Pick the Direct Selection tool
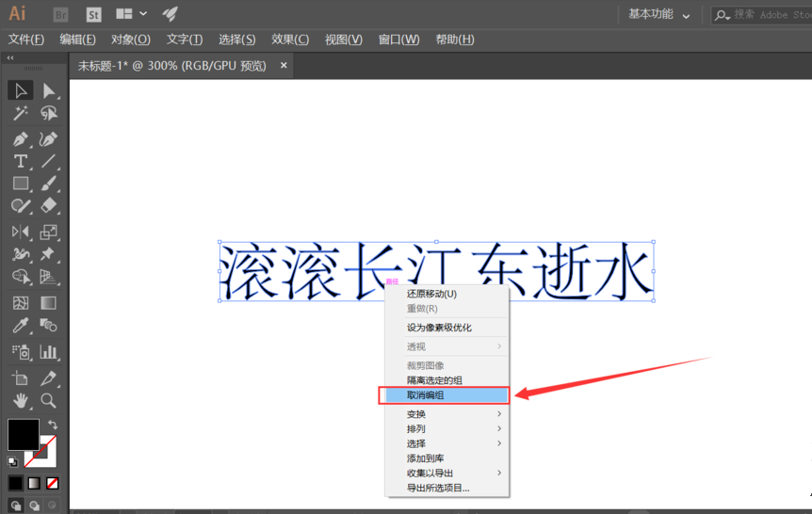 (48, 90)
